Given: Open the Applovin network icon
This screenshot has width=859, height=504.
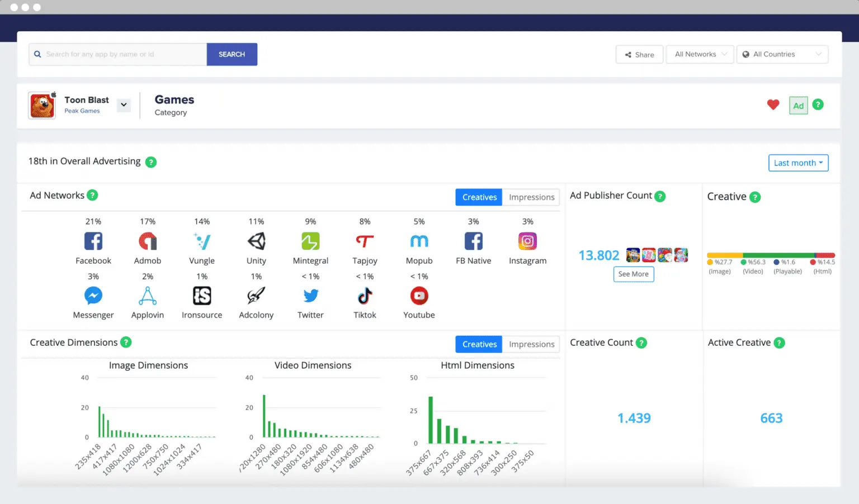Looking at the screenshot, I should [x=148, y=296].
